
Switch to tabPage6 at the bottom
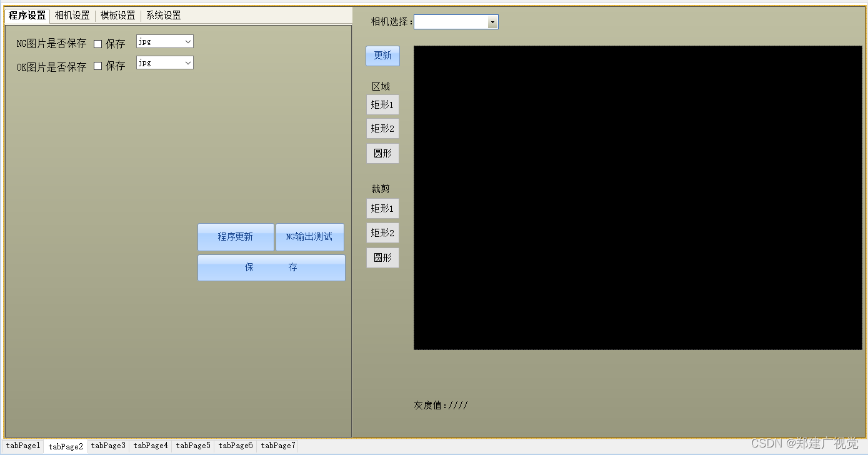point(236,446)
